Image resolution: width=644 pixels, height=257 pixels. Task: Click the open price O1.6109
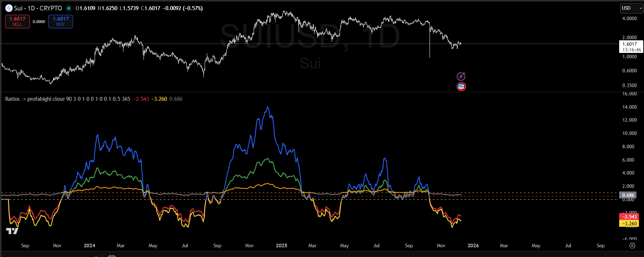click(85, 8)
